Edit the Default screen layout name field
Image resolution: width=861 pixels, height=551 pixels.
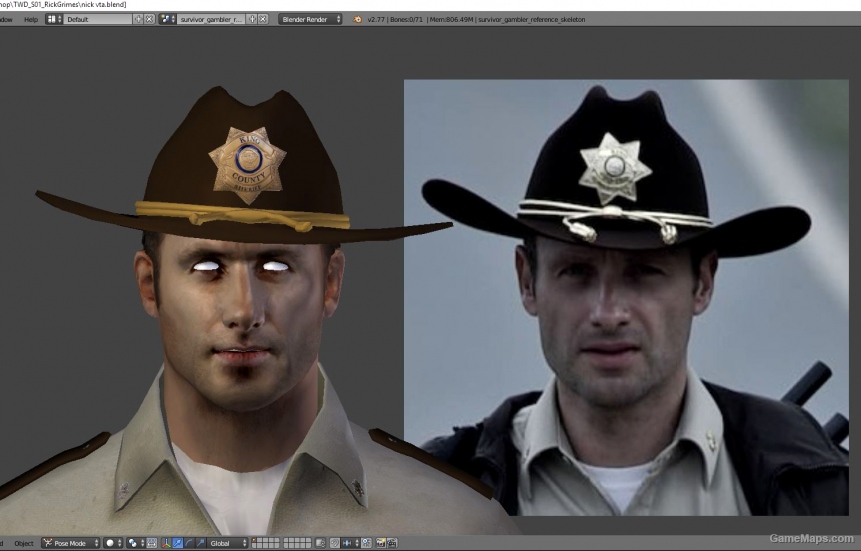click(x=98, y=19)
